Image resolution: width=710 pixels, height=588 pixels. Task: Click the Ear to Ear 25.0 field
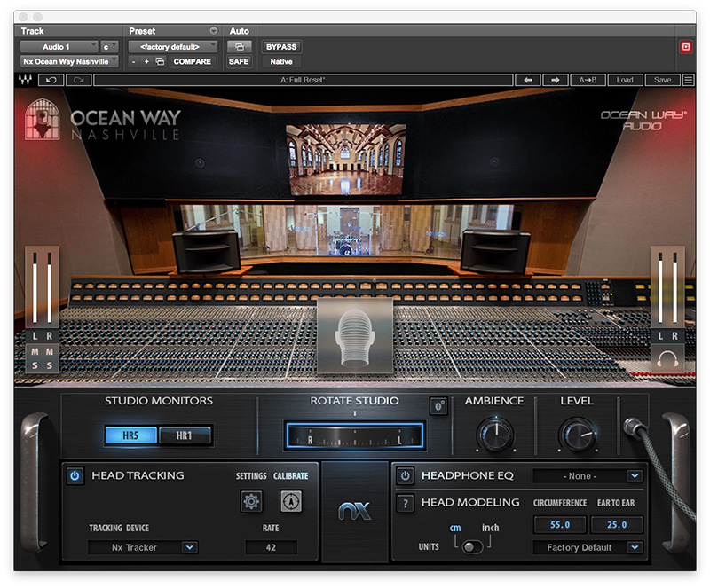(617, 524)
